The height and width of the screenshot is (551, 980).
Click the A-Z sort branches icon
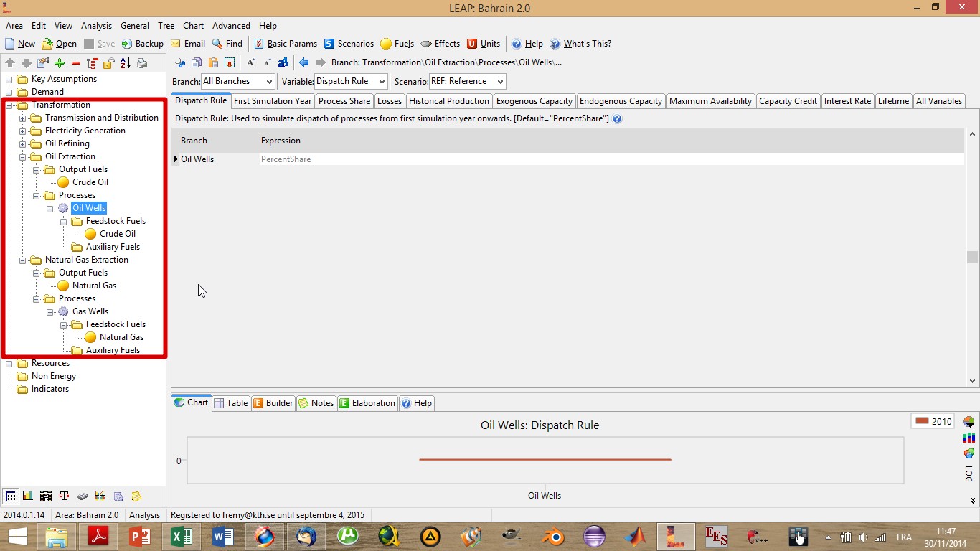126,63
